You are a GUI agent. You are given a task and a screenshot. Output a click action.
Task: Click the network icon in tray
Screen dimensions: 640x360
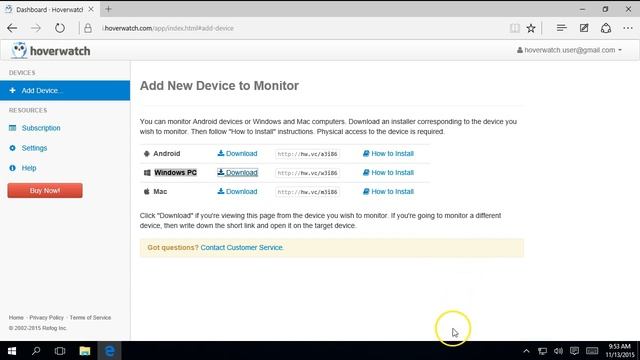coord(542,351)
